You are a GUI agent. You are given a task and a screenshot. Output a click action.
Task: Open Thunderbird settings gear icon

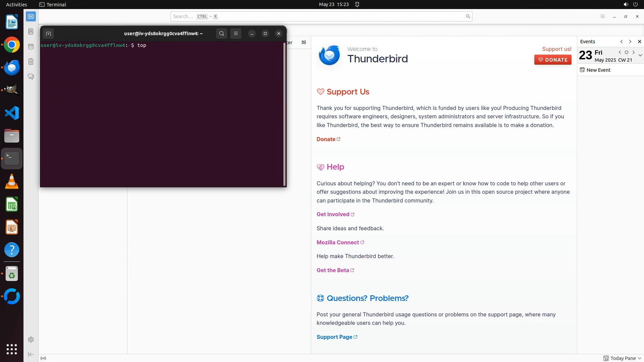[31, 340]
